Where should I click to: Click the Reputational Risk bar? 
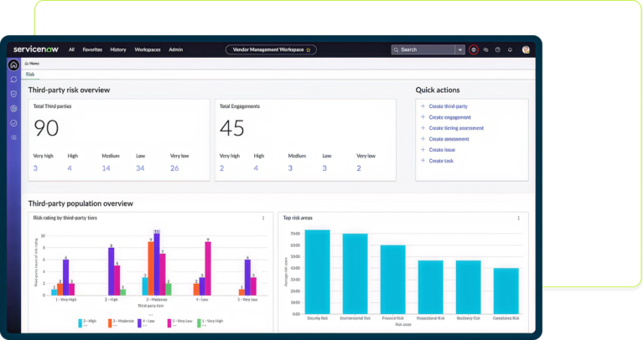pos(430,287)
